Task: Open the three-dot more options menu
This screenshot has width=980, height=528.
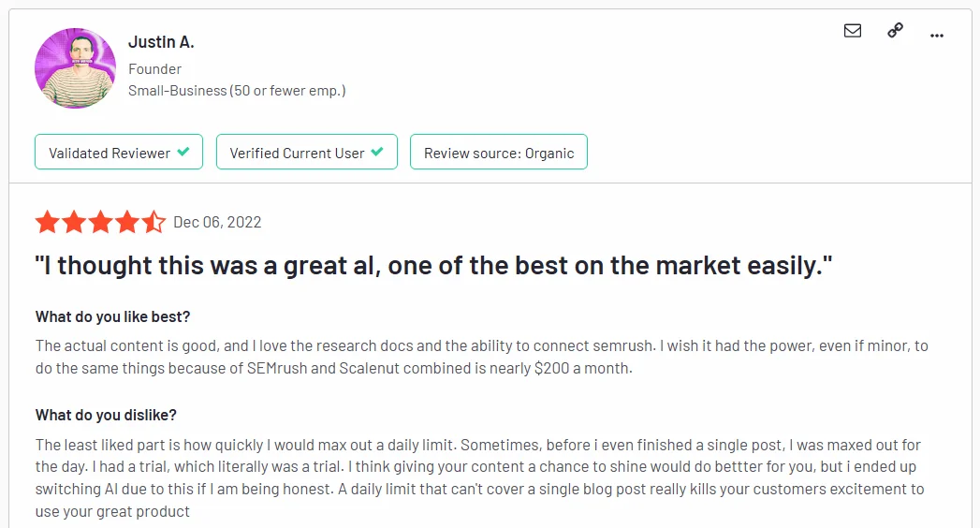Action: point(937,35)
